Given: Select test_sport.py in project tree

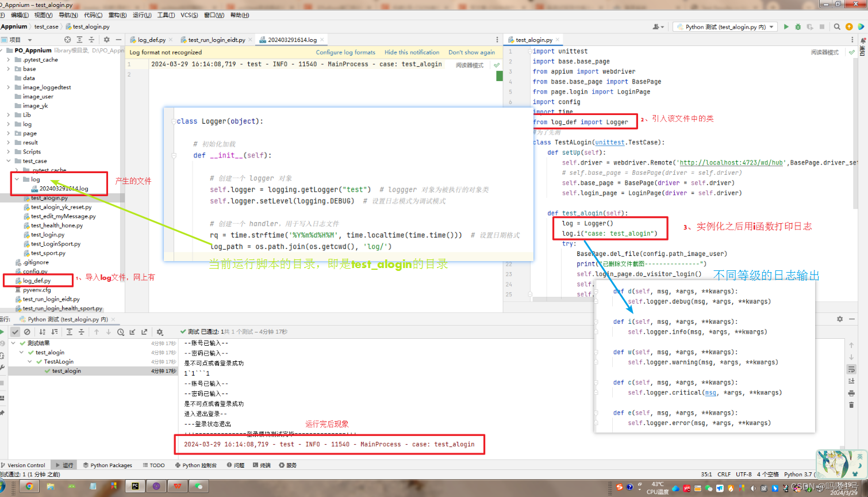Looking at the screenshot, I should point(48,253).
